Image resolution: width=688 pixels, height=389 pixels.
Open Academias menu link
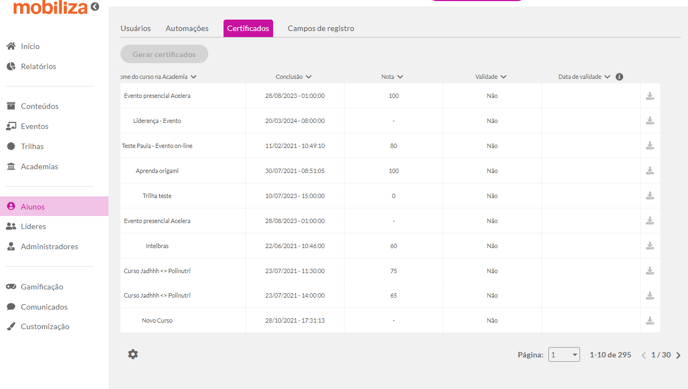pyautogui.click(x=39, y=166)
